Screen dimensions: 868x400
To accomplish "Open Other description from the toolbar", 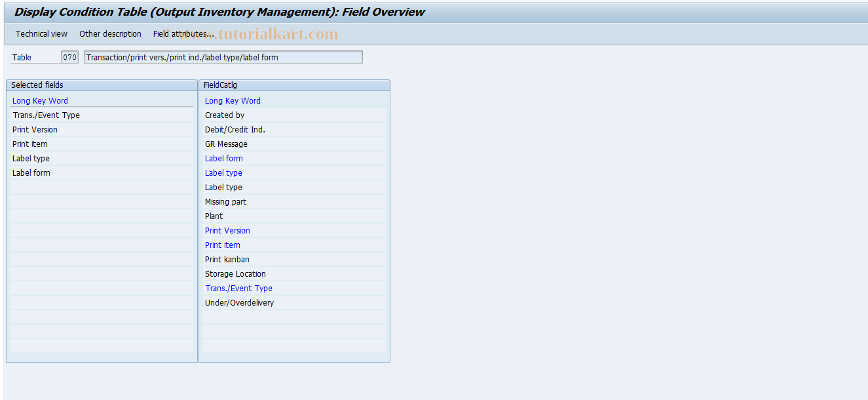I will [110, 33].
